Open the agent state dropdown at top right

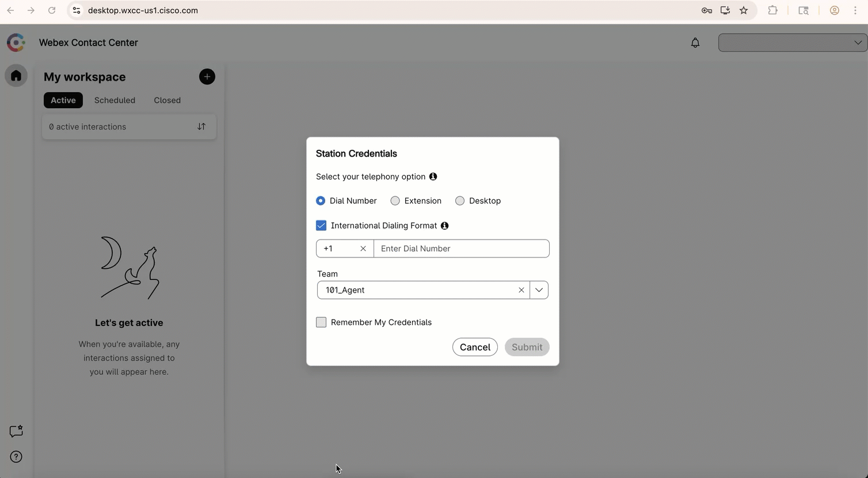click(793, 43)
